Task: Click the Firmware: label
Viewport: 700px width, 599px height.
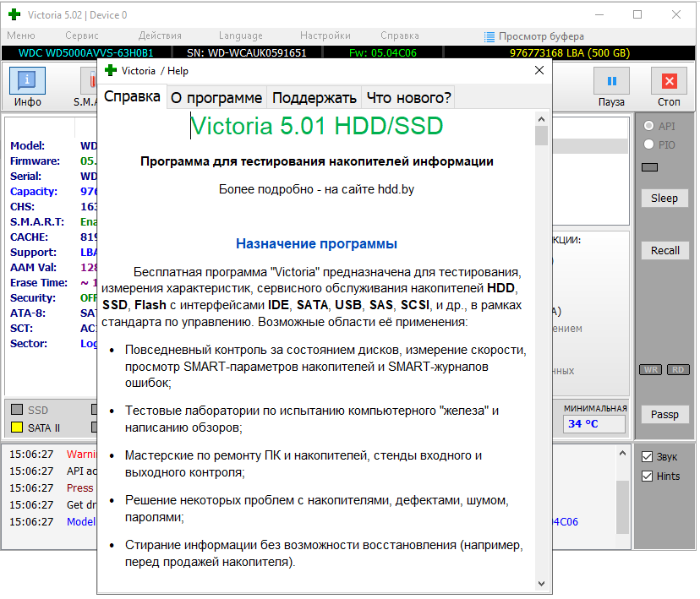Action: pyautogui.click(x=36, y=161)
